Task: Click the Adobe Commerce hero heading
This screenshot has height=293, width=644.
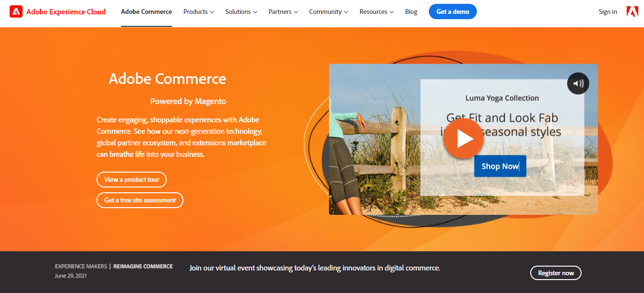Action: pos(167,79)
